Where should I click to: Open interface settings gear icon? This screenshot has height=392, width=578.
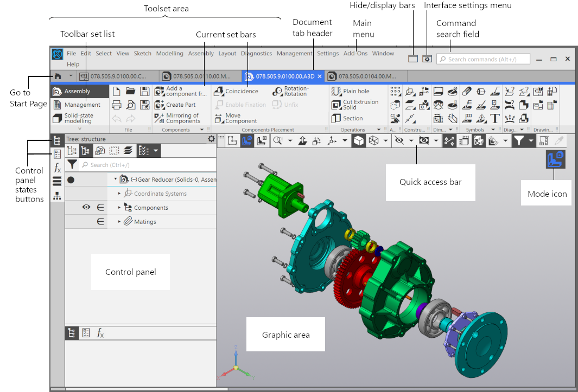pyautogui.click(x=427, y=59)
